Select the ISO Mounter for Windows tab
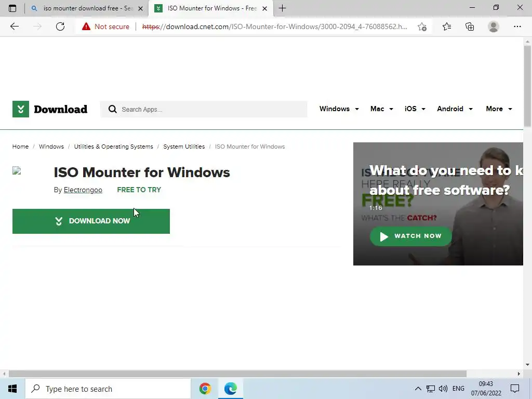This screenshot has height=399, width=532. point(211,8)
